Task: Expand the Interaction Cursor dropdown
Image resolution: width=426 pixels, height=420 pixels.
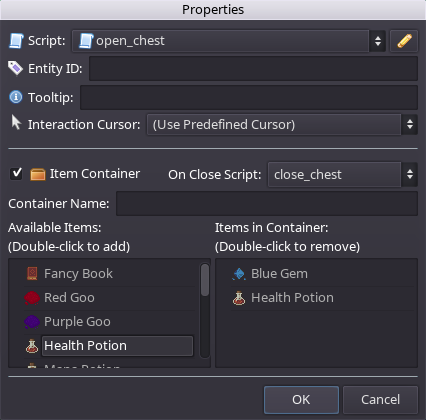Action: point(282,125)
